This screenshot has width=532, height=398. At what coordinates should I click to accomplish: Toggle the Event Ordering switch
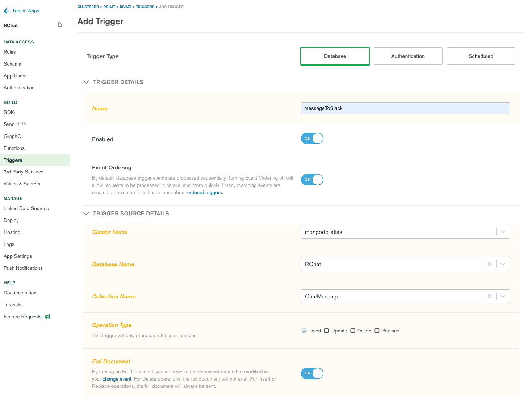point(312,180)
